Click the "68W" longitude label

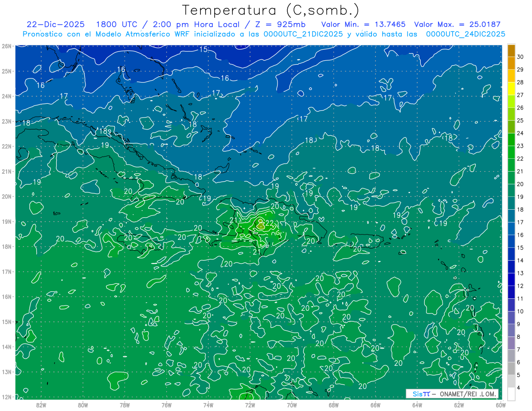(x=333, y=405)
